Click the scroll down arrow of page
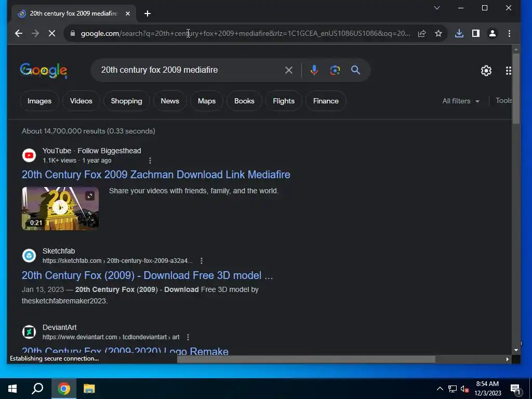 point(516,350)
